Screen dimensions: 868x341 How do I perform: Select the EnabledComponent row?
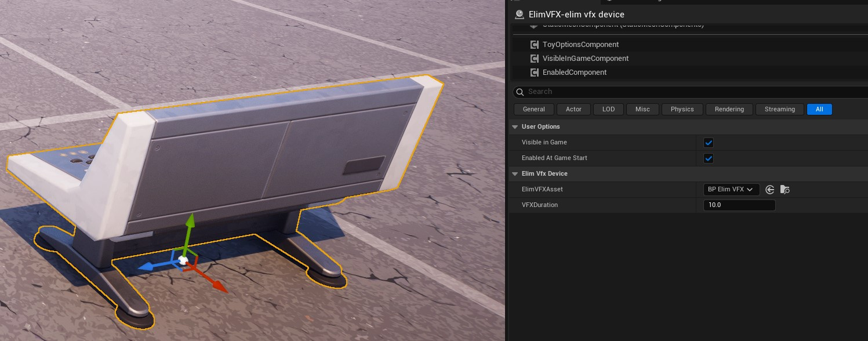point(689,72)
